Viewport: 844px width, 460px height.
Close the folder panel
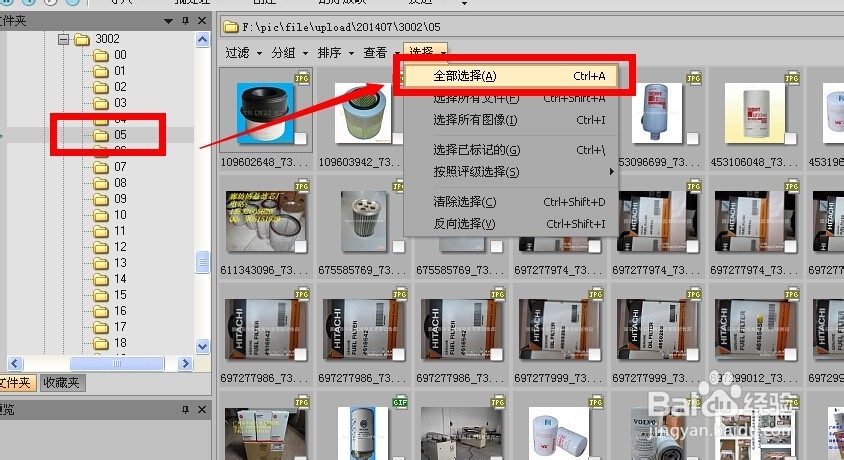202,21
